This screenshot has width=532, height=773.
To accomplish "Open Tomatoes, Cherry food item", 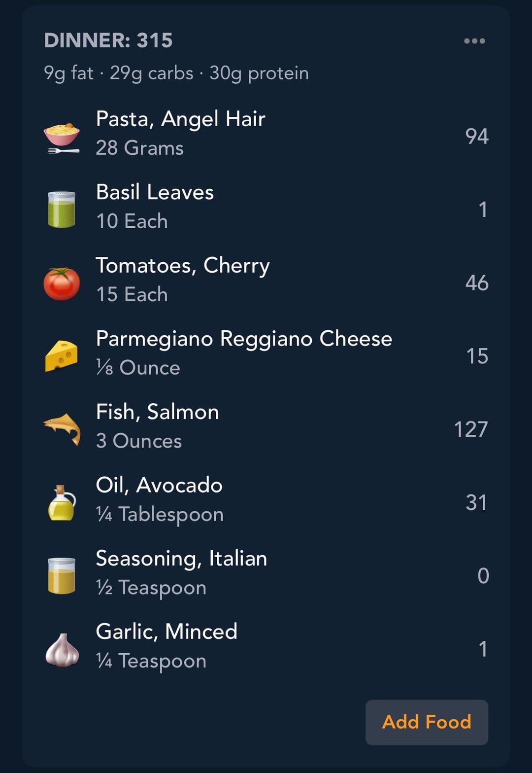I will pos(182,266).
